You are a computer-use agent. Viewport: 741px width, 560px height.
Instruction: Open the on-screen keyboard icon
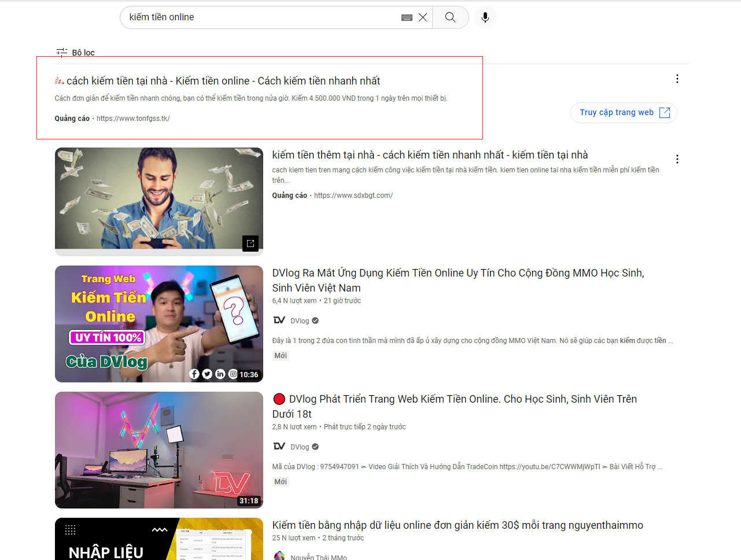(x=407, y=17)
